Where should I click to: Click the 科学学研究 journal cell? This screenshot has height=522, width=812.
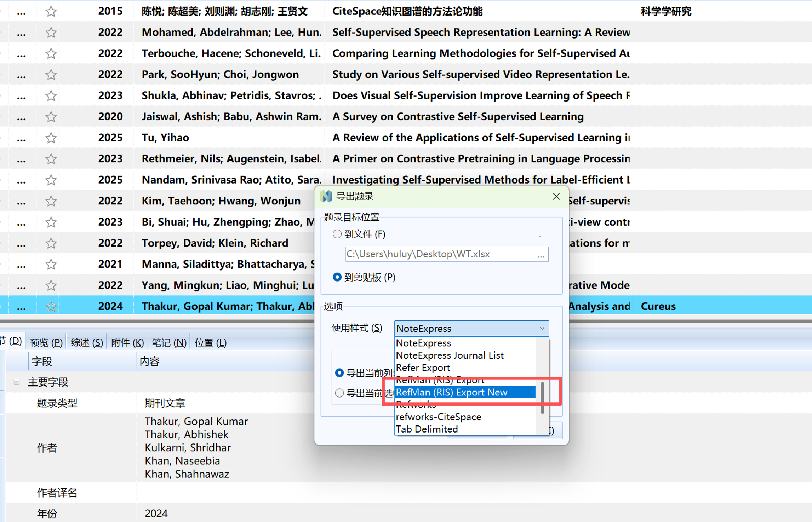(666, 11)
